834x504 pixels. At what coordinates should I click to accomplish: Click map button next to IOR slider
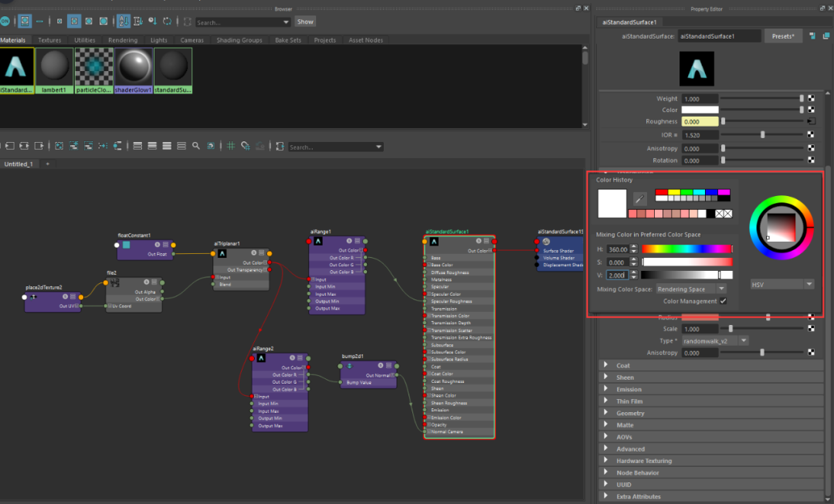coord(811,134)
